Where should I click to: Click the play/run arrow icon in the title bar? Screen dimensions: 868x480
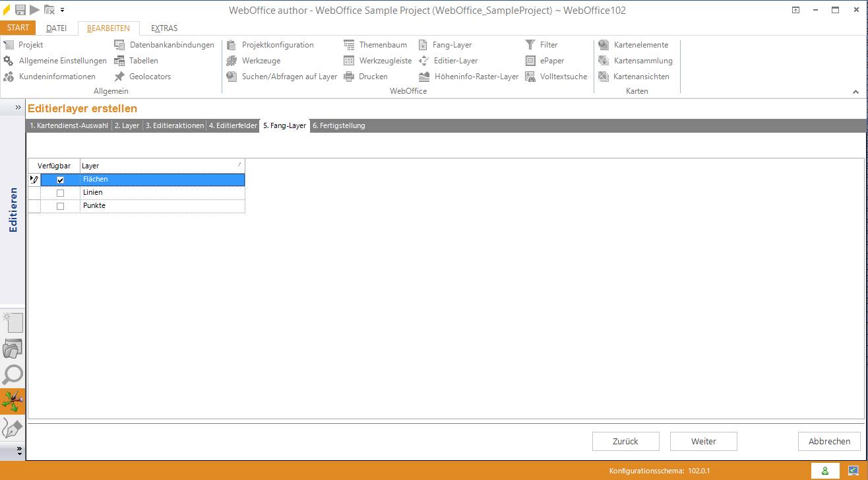(34, 10)
